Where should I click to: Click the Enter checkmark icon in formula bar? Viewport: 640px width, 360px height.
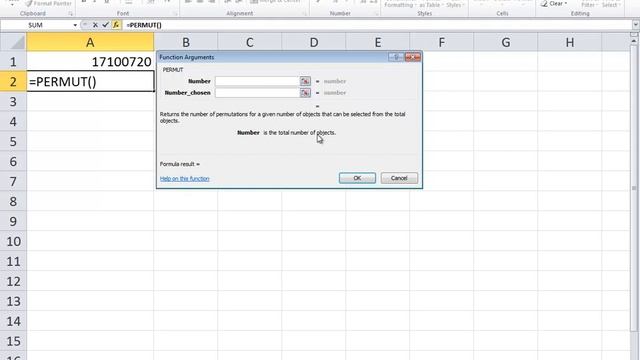coord(105,25)
